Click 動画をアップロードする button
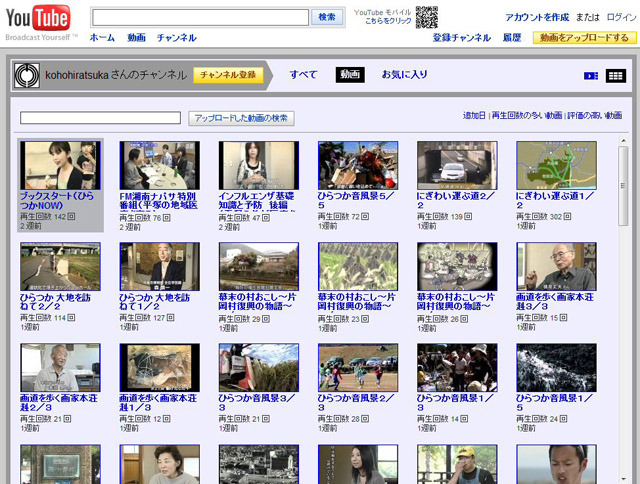640x484 pixels. coord(584,38)
